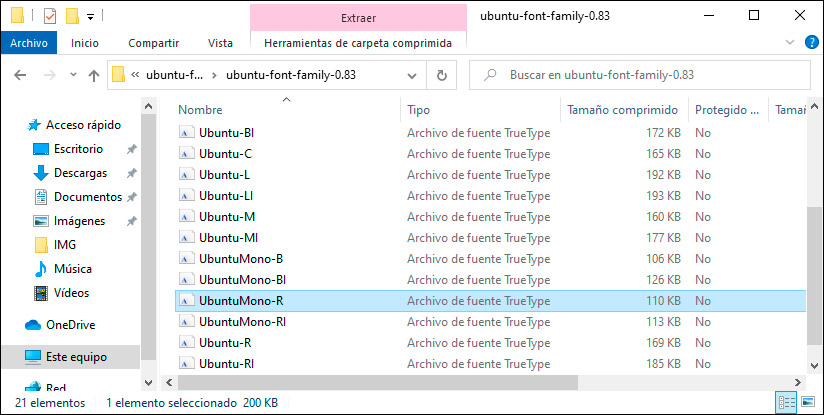Select the UbuntuMono-RI file name
Image resolution: width=824 pixels, height=415 pixels.
point(242,322)
